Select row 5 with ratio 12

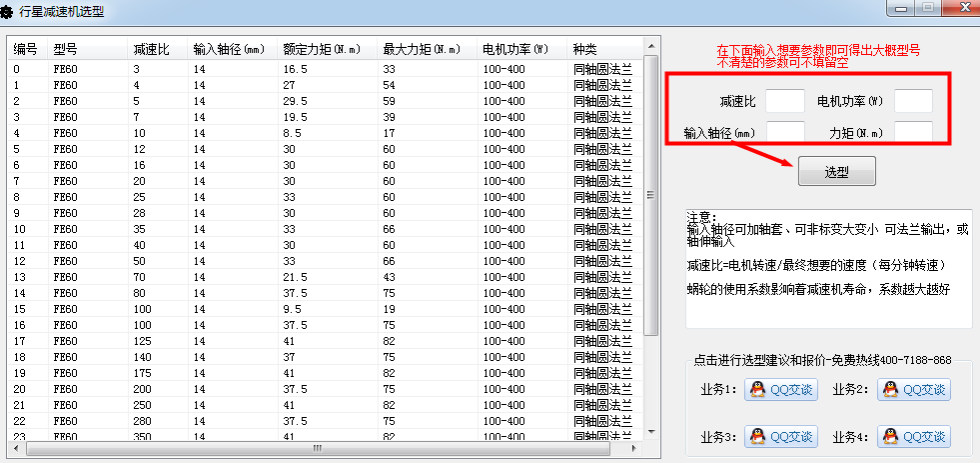(x=325, y=149)
